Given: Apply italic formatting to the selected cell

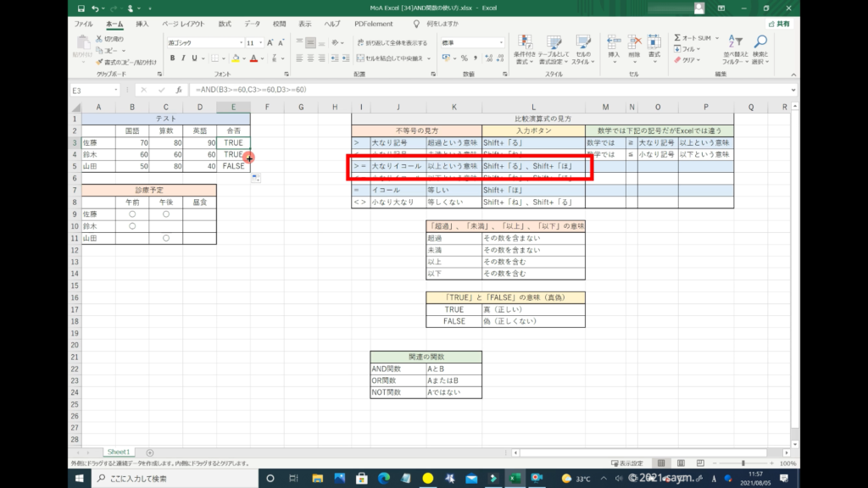Looking at the screenshot, I should [183, 58].
